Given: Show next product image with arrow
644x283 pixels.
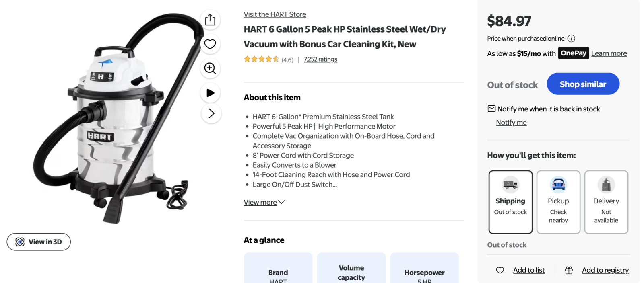Looking at the screenshot, I should coord(211,113).
